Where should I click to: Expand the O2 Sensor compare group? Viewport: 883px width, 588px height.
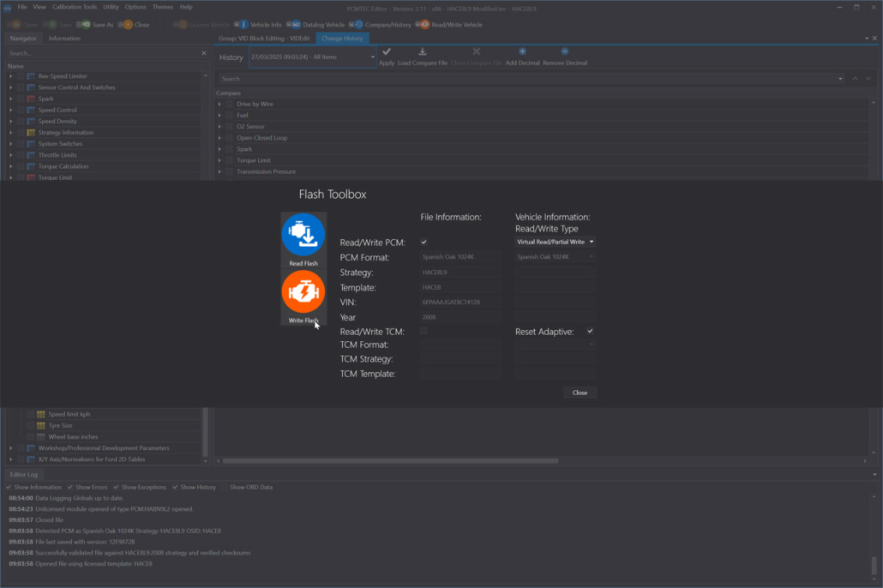pyautogui.click(x=219, y=127)
